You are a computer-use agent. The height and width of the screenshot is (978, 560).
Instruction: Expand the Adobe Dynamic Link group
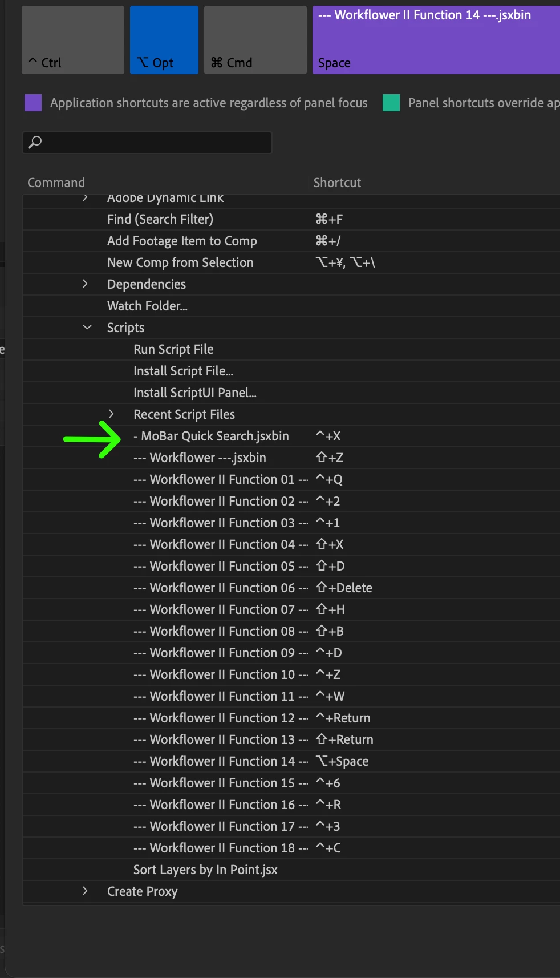click(85, 198)
